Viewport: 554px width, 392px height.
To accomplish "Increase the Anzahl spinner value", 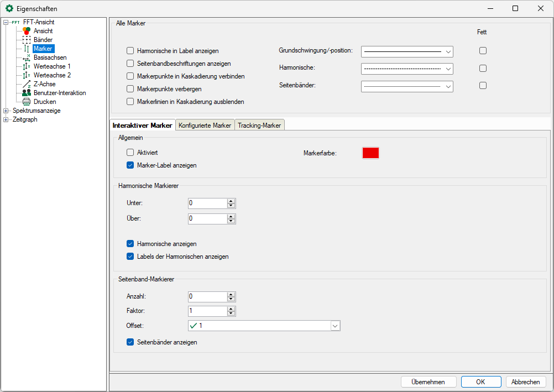I will (231, 294).
